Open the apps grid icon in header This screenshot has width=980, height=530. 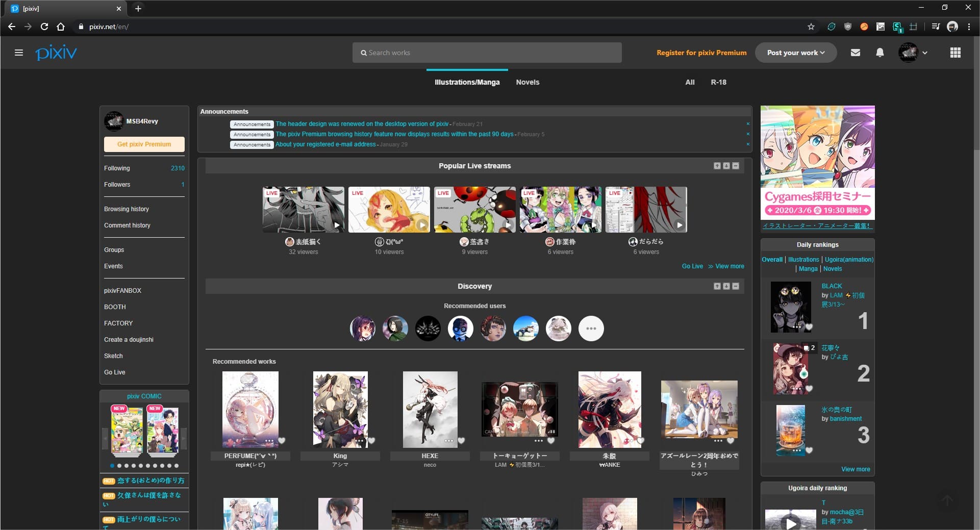956,53
